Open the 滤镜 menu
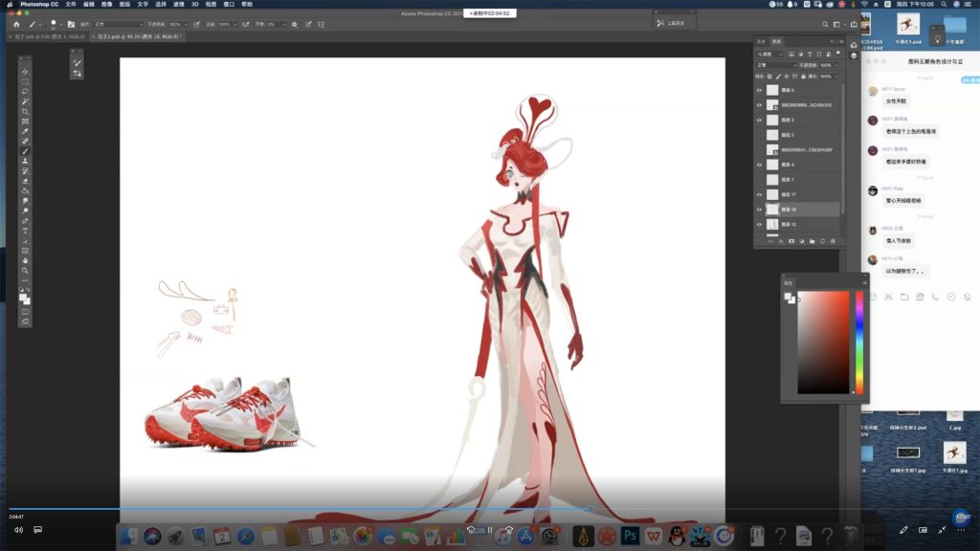 coord(179,4)
